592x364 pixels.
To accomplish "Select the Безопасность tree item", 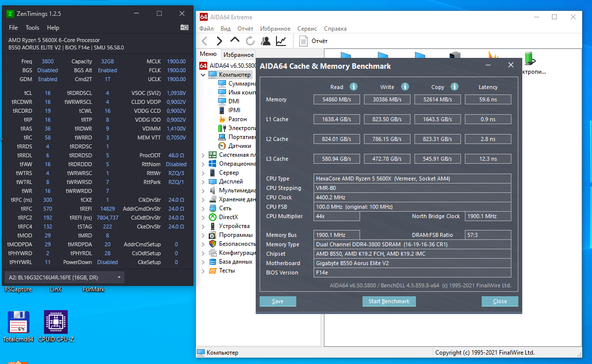I will click(237, 244).
